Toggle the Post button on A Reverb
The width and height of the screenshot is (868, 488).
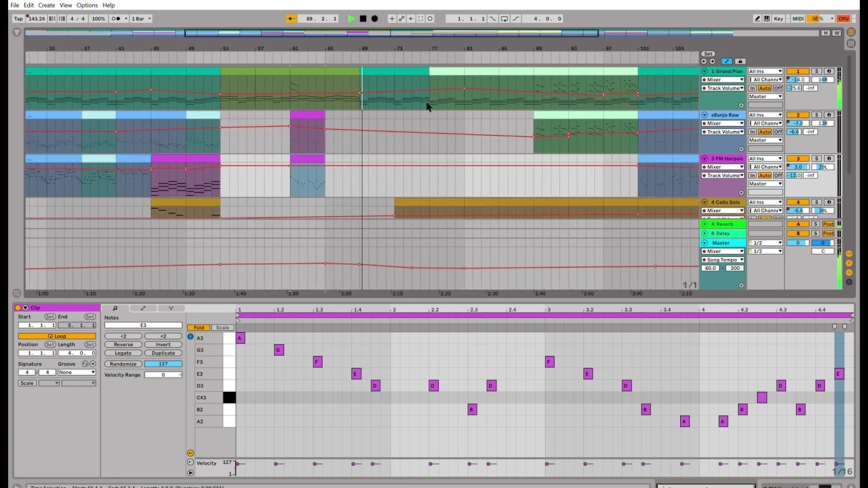click(x=829, y=224)
